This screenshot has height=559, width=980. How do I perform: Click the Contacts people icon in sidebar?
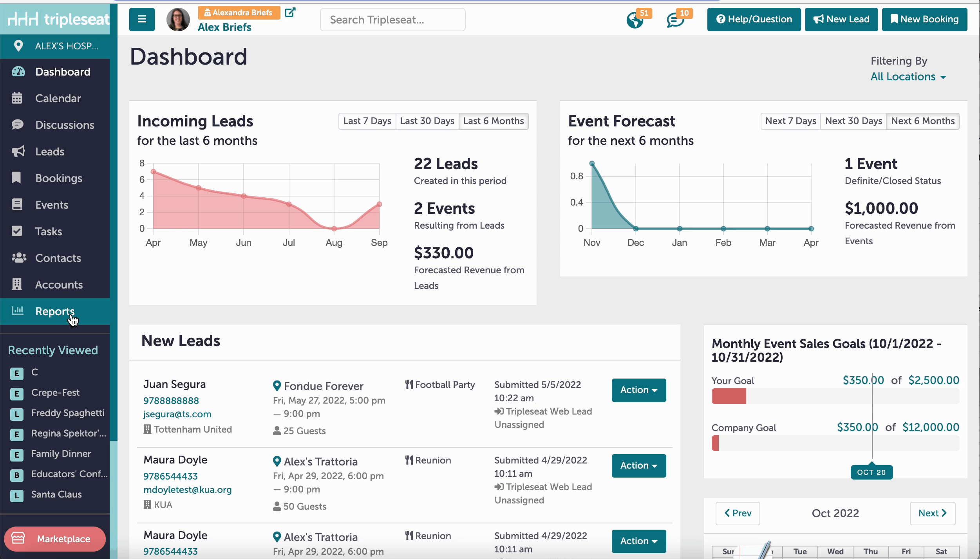(19, 258)
